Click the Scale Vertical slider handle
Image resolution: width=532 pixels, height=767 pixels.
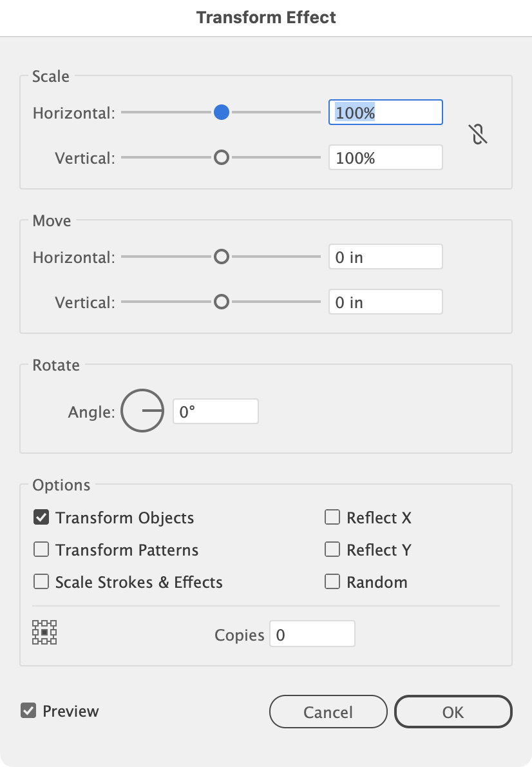222,157
